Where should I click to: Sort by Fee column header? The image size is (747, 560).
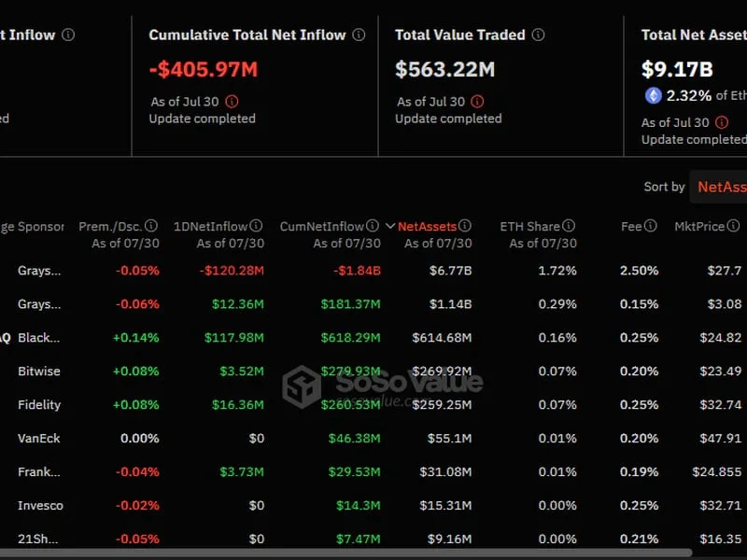pyautogui.click(x=631, y=226)
